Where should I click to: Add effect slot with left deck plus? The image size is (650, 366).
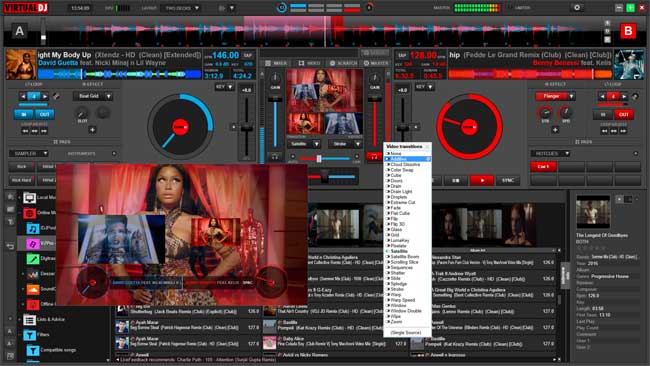92,130
